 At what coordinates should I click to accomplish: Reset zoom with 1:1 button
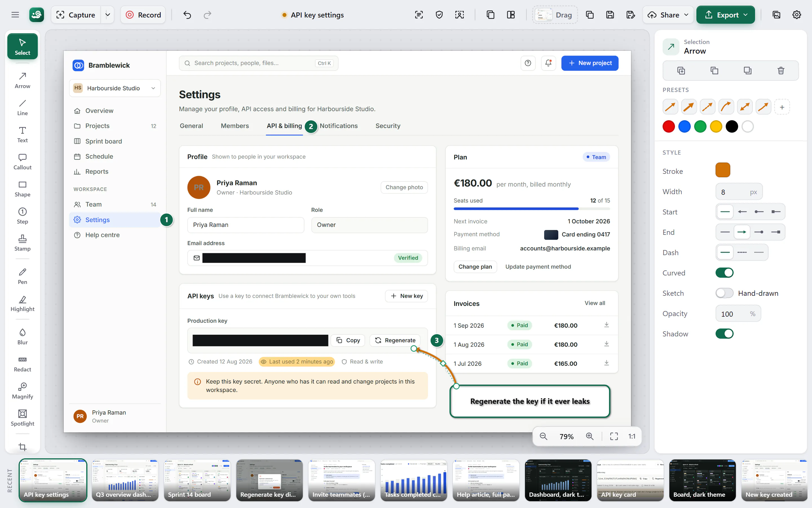pos(632,436)
